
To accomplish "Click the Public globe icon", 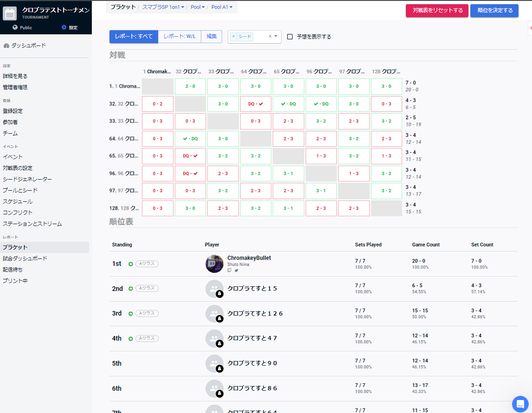I will (15, 27).
